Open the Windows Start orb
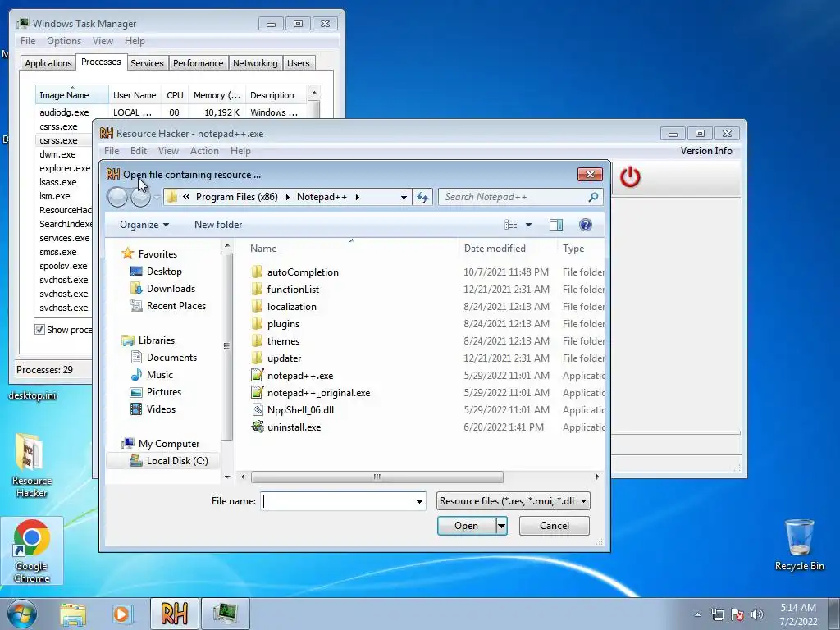This screenshot has width=840, height=630. pyautogui.click(x=21, y=614)
